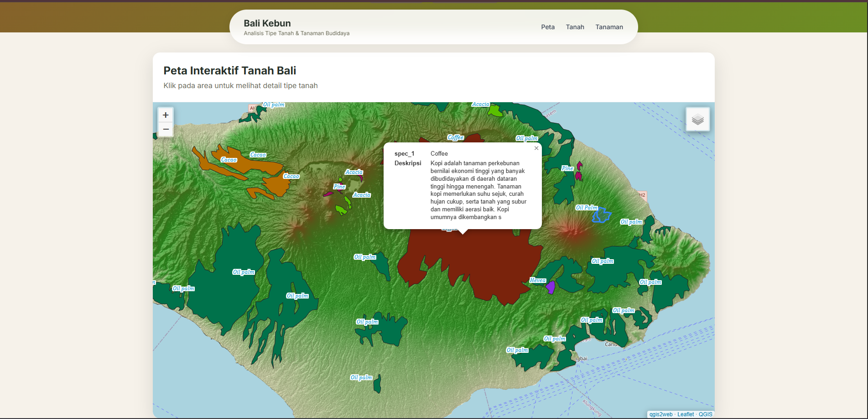Open the Leaflet attribution link

pyautogui.click(x=685, y=414)
